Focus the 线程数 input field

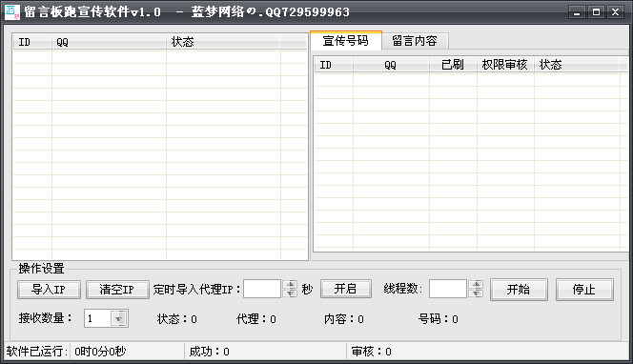[448, 289]
